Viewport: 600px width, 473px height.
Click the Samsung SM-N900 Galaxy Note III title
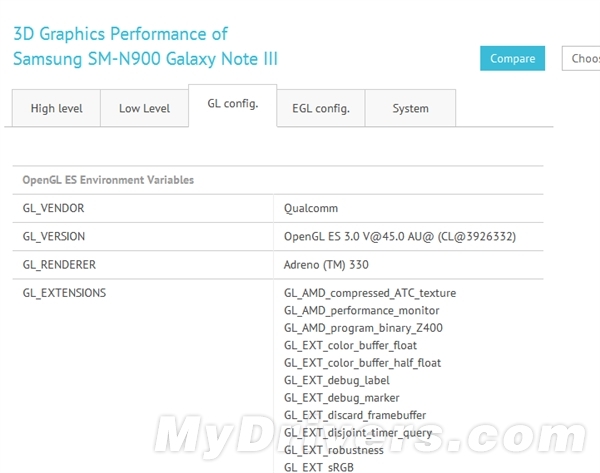pos(145,59)
